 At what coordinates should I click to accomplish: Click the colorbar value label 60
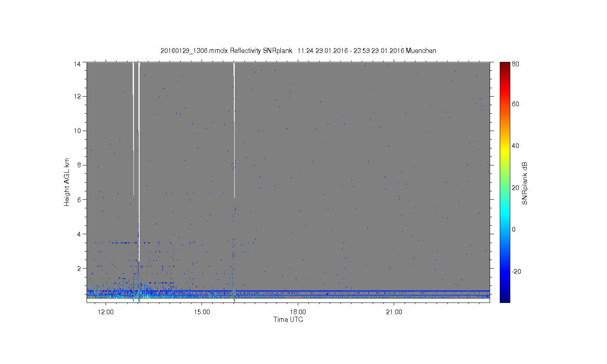pyautogui.click(x=516, y=104)
